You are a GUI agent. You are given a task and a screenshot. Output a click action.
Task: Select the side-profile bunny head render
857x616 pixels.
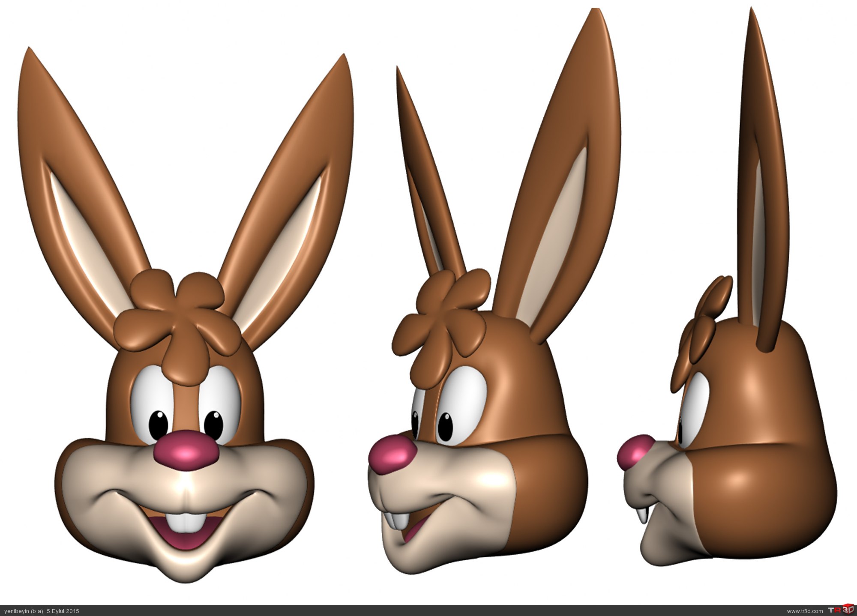click(x=727, y=287)
